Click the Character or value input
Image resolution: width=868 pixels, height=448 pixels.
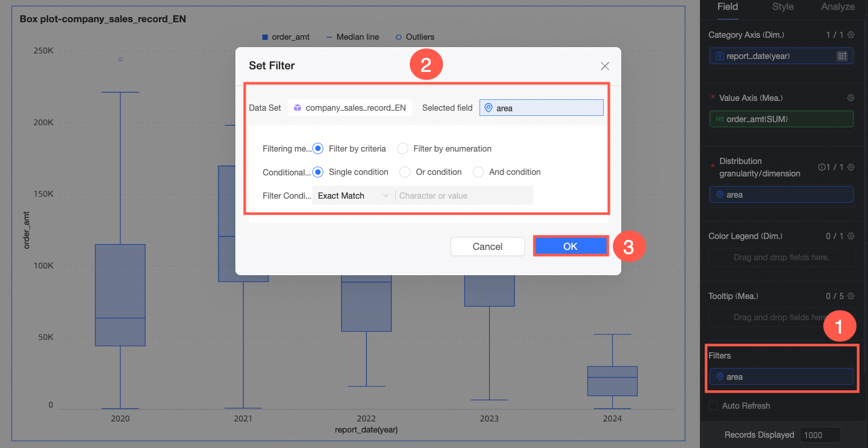pos(464,196)
